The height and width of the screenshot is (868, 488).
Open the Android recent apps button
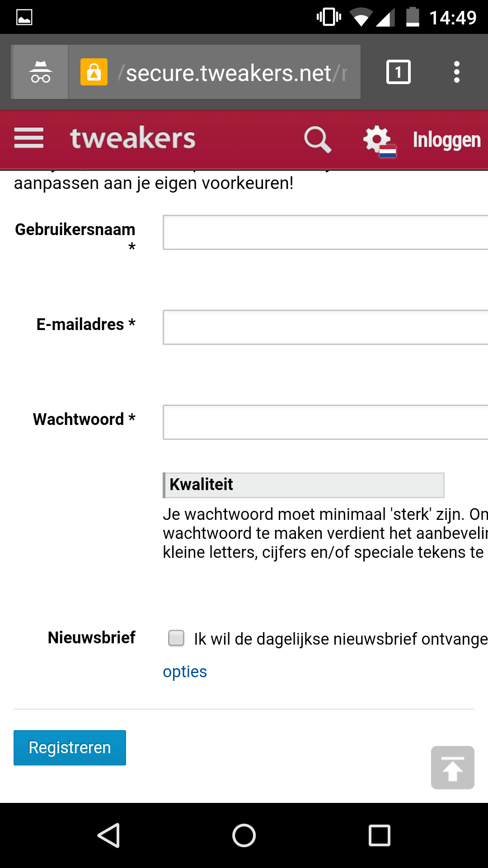click(380, 835)
